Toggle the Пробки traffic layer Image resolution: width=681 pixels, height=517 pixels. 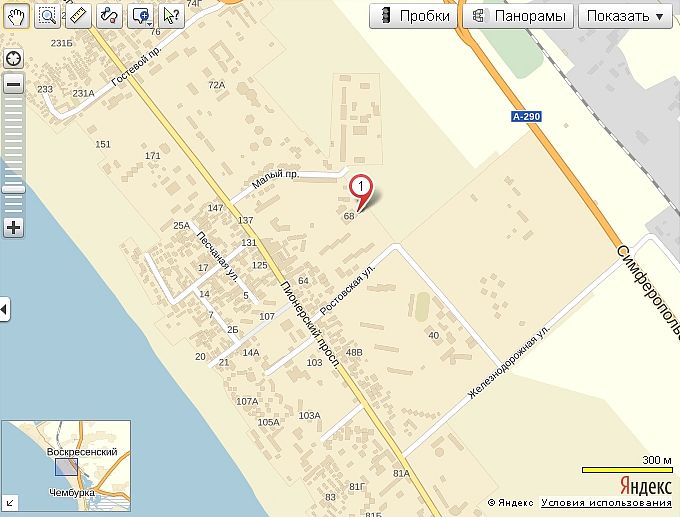point(413,16)
